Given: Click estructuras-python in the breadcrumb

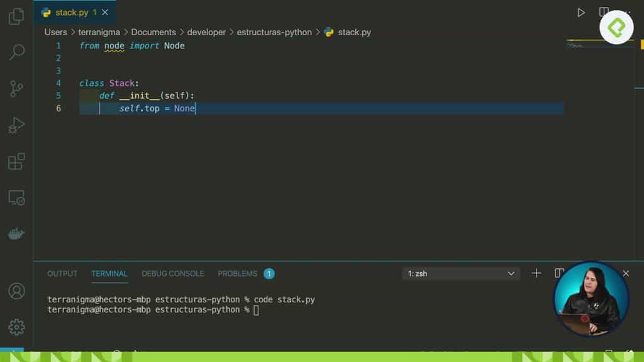Looking at the screenshot, I should point(274,32).
